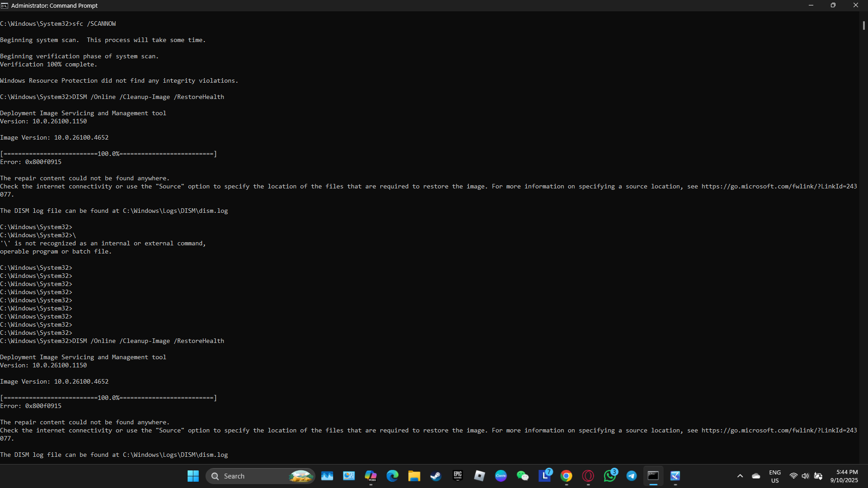
Task: Open the Windows Start menu
Action: (x=193, y=476)
